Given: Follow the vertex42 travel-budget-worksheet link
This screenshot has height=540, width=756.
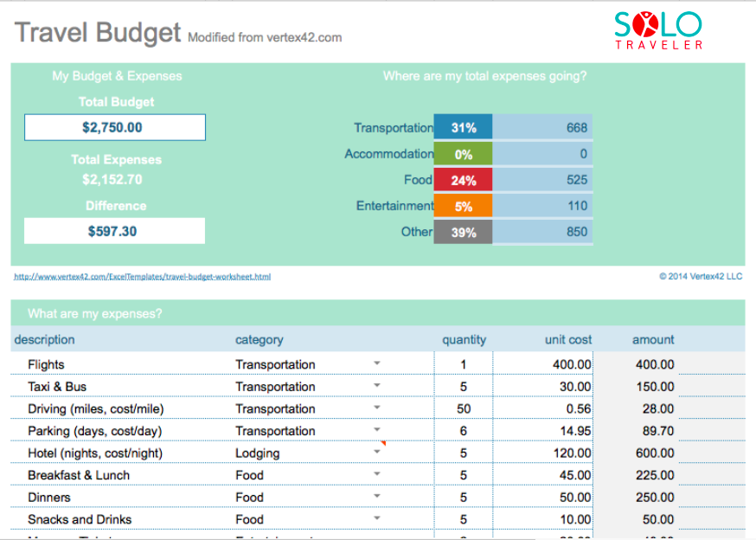Looking at the screenshot, I should (x=143, y=276).
